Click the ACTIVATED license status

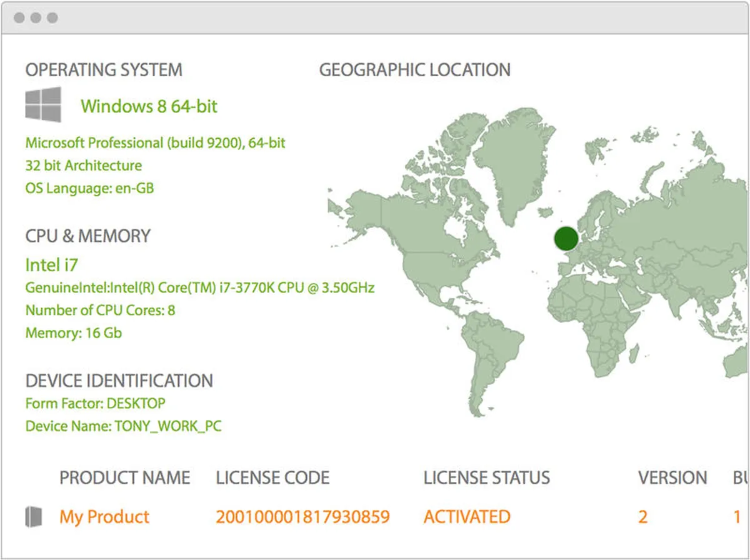pos(467,517)
